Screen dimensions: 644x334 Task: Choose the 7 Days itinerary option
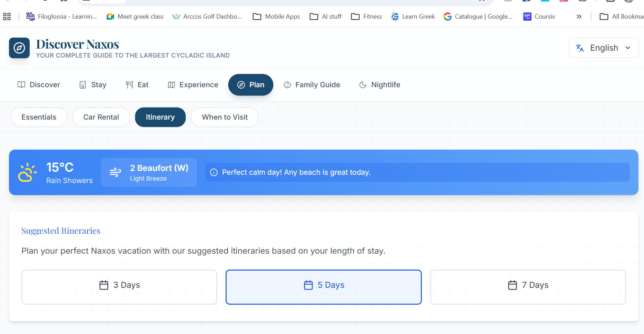[x=528, y=286]
